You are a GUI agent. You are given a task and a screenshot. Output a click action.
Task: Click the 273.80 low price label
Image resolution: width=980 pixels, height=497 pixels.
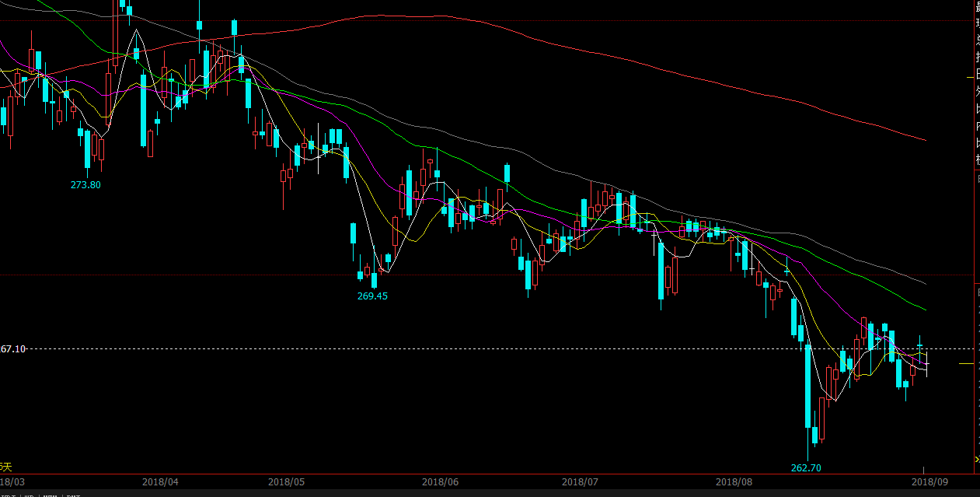(85, 185)
